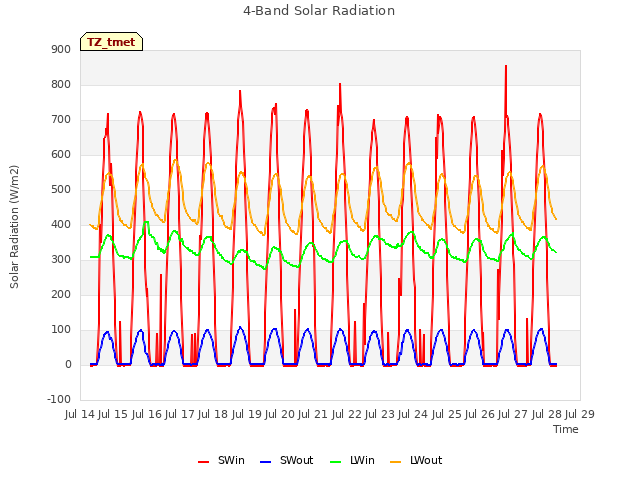The height and width of the screenshot is (480, 640).
Task: Click the 400 y-axis tick label
Action: 61,224
